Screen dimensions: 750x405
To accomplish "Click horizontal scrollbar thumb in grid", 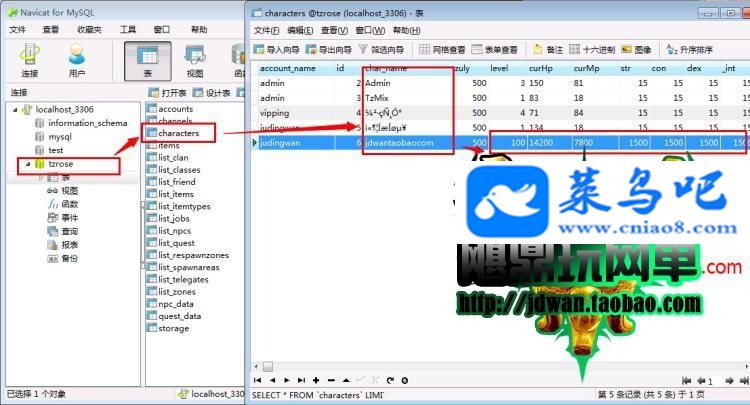I will [268, 367].
